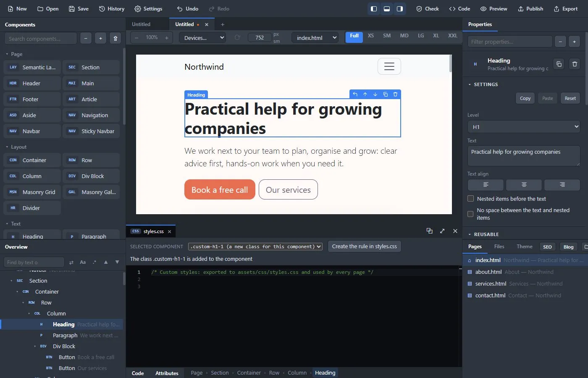
Task: Switch to the first Untitled tab
Action: click(141, 24)
